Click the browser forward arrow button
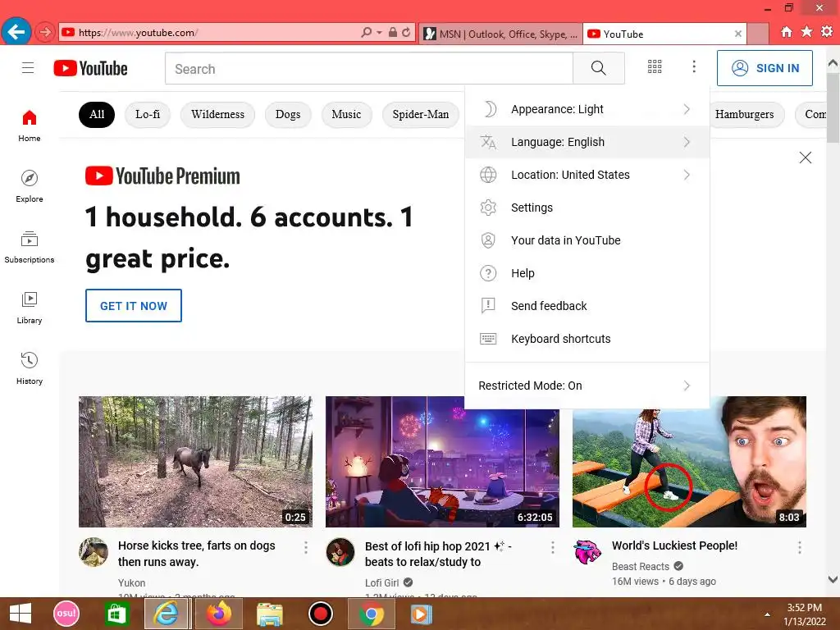This screenshot has width=840, height=630. pyautogui.click(x=45, y=32)
